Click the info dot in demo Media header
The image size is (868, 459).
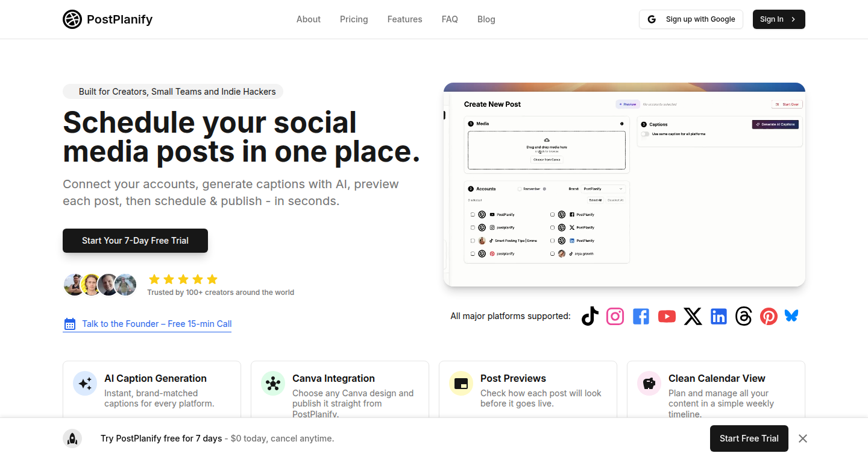(621, 124)
